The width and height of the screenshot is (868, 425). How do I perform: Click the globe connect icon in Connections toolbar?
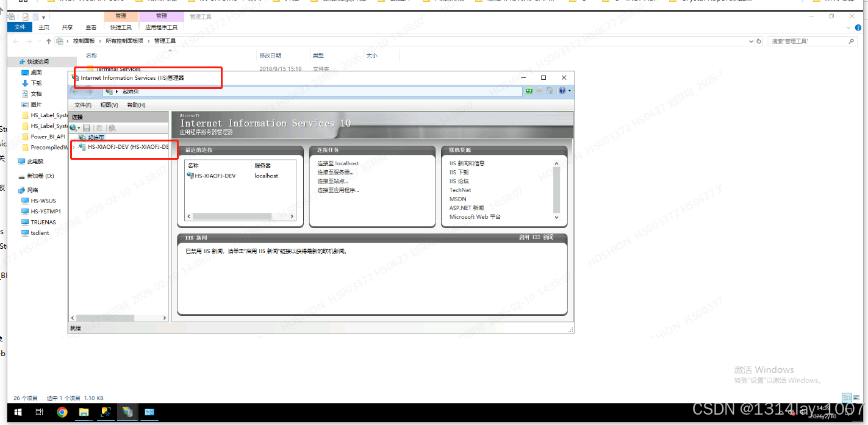coord(73,128)
